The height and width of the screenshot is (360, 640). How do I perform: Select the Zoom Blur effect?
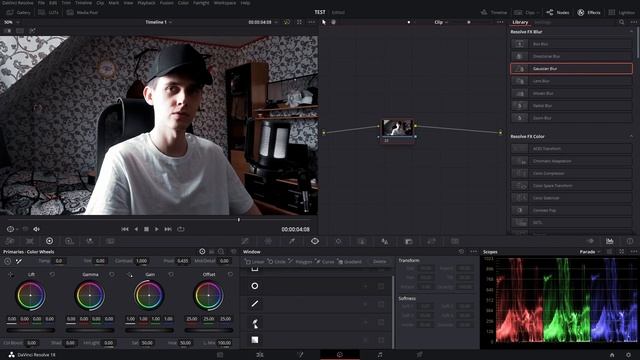(x=571, y=118)
